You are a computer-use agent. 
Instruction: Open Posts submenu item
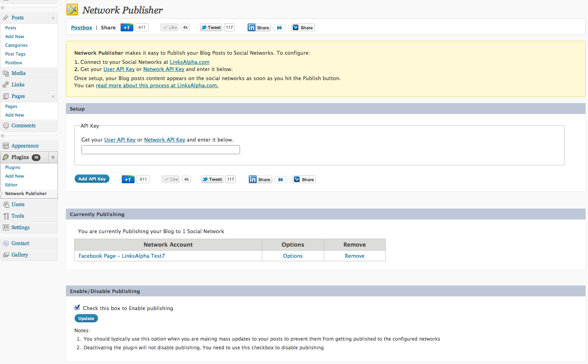tap(11, 28)
